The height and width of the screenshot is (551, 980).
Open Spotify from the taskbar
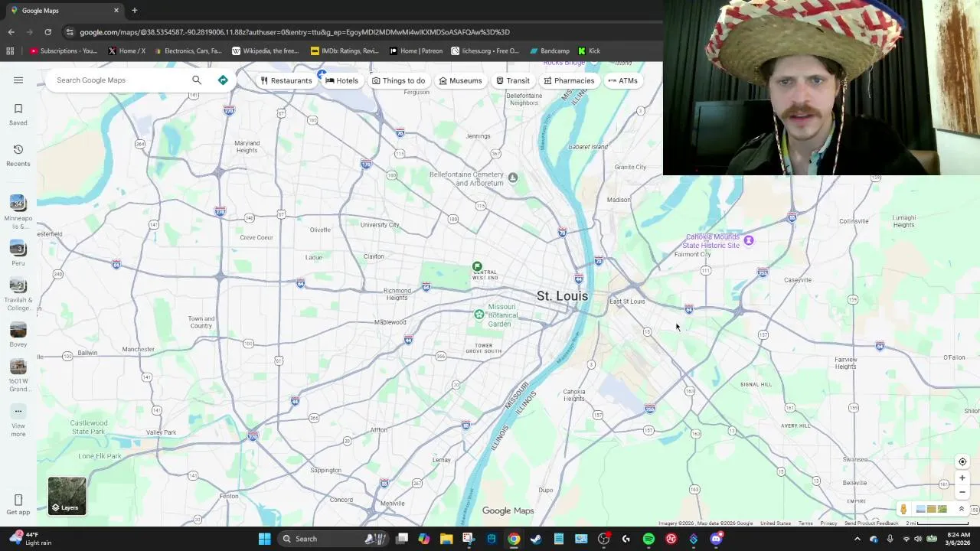[648, 539]
